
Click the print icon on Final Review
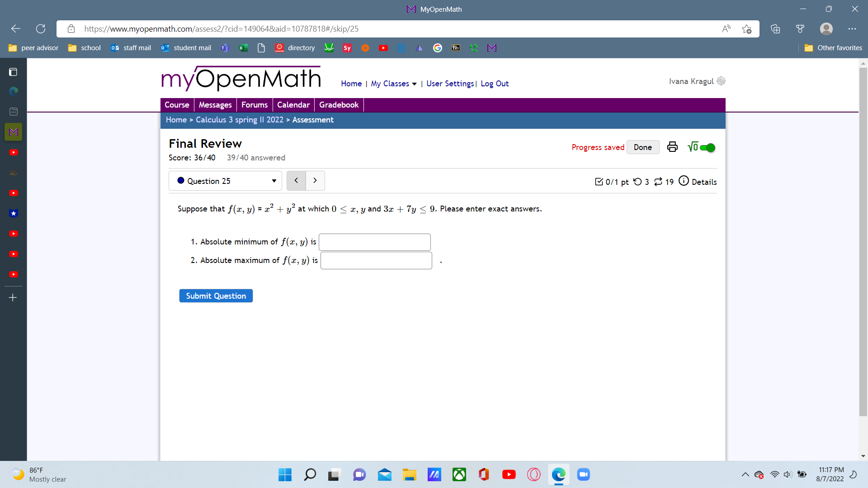(x=672, y=147)
